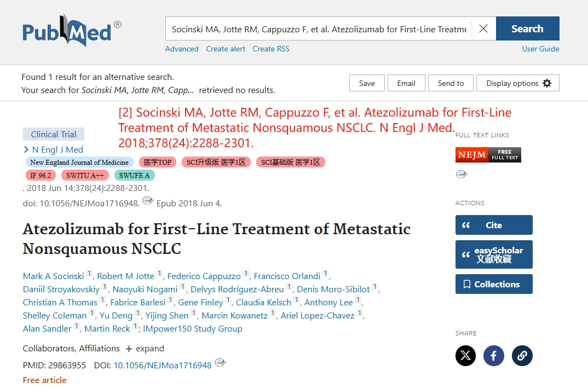Viewport: 588px width, 388px height.
Task: Share the article on X (Twitter)
Action: pyautogui.click(x=465, y=355)
